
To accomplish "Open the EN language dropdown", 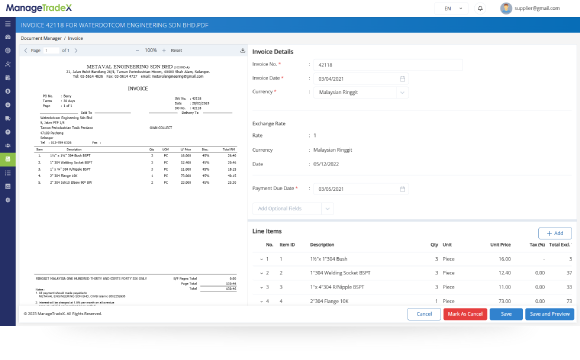I will (451, 8).
